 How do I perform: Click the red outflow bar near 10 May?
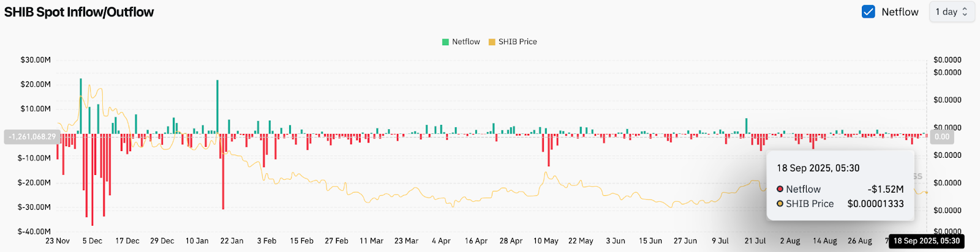[x=549, y=150]
